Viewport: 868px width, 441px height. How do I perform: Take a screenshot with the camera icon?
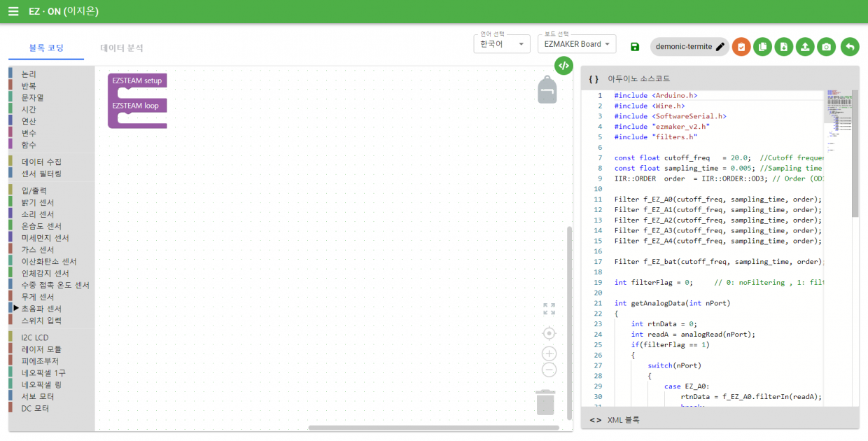(827, 47)
